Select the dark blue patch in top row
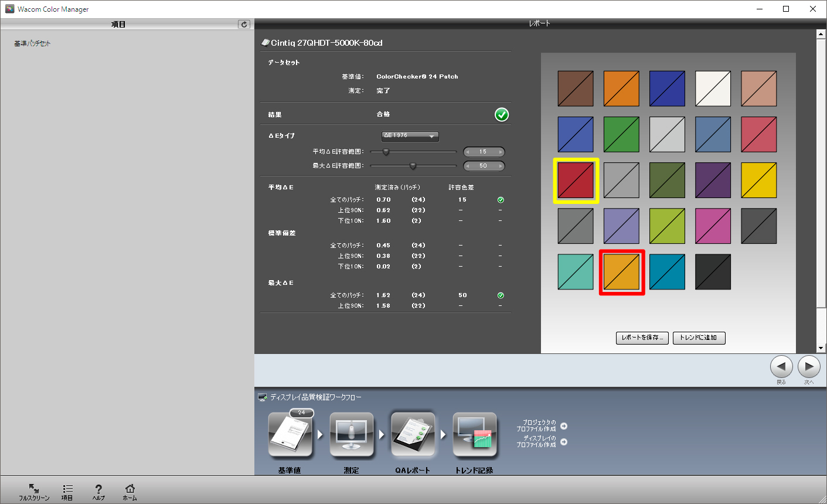827x504 pixels. (667, 89)
